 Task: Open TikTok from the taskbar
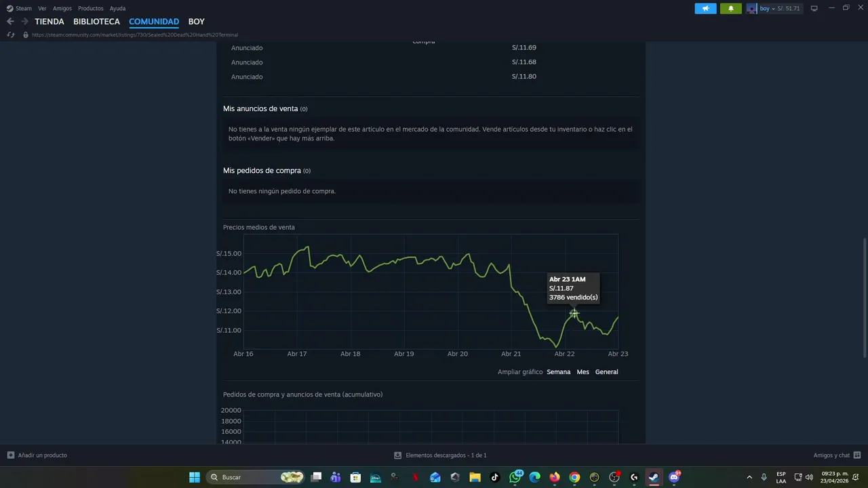tap(495, 477)
